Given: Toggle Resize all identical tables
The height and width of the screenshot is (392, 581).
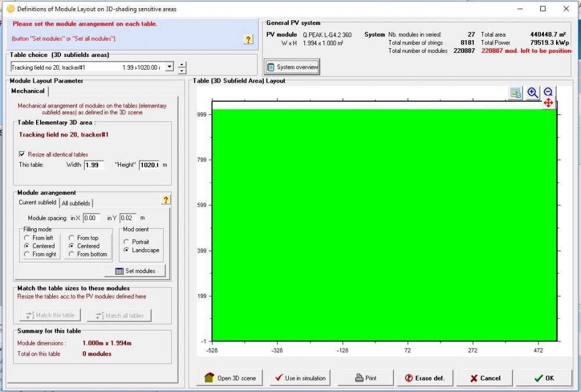Looking at the screenshot, I should click(21, 154).
